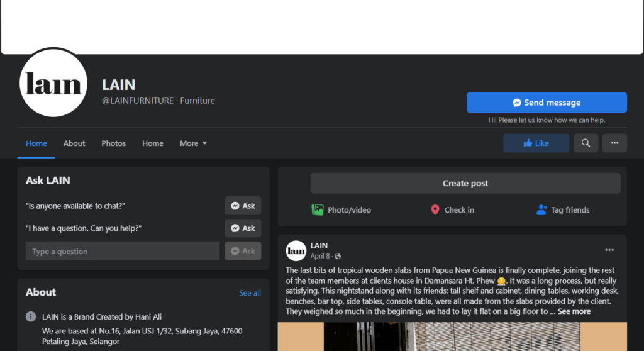Viewport: 644px width, 351px height.
Task: Search the LAIN page with magnifier icon
Action: pos(586,143)
